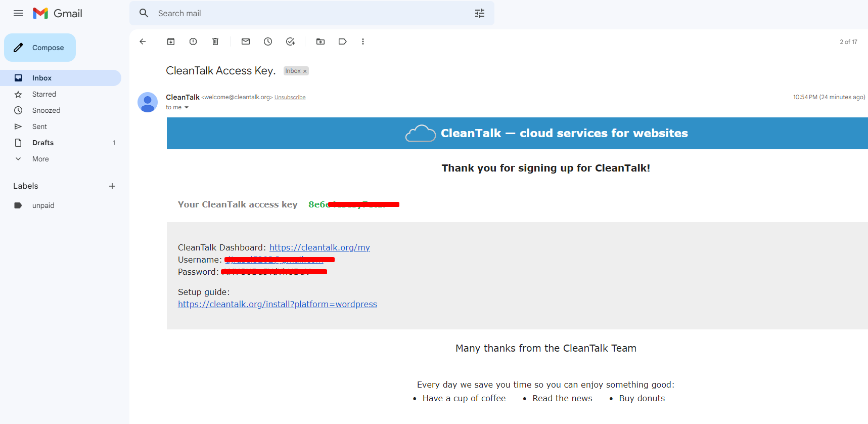Click the '2 of 17' message counter

[848, 42]
